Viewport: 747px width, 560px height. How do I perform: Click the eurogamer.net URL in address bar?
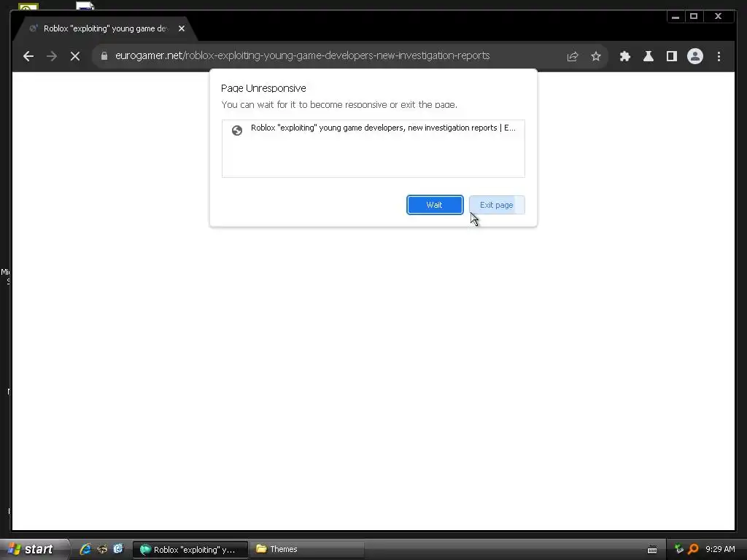point(302,55)
